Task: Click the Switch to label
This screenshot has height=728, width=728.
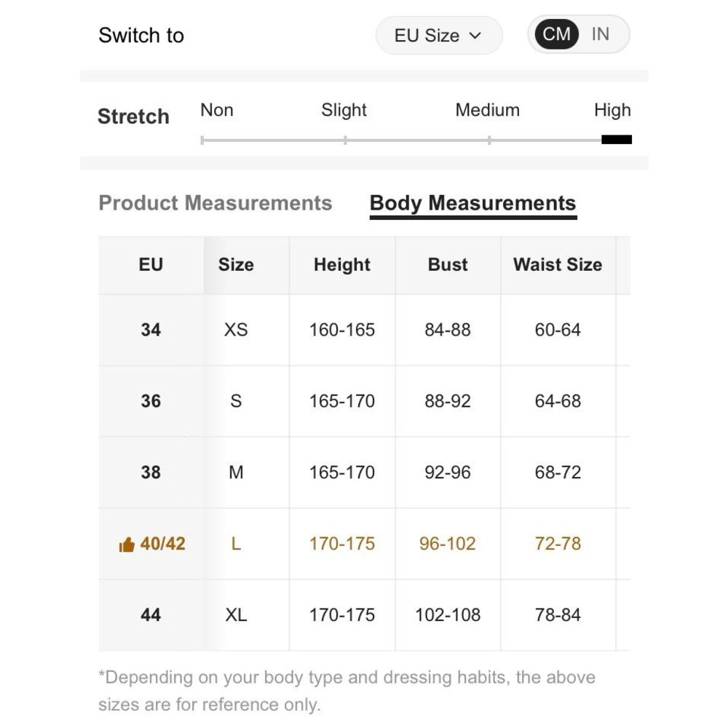Action: coord(141,36)
